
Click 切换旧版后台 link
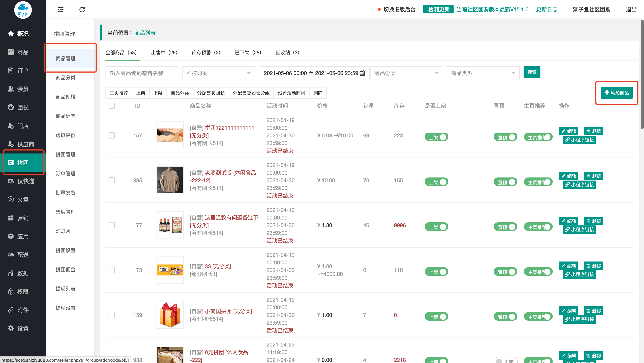tap(399, 10)
